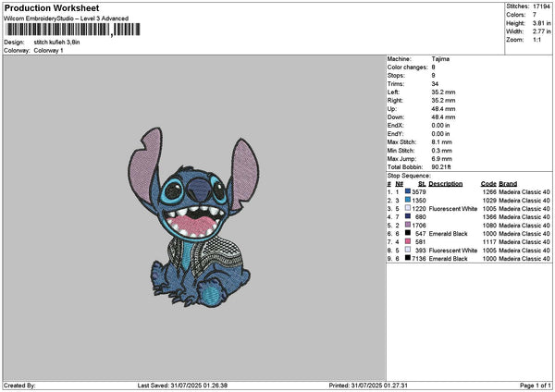The image size is (555, 392).
Task: Select 'Emerald Black' in the 547 stitches row
Action: (x=448, y=234)
